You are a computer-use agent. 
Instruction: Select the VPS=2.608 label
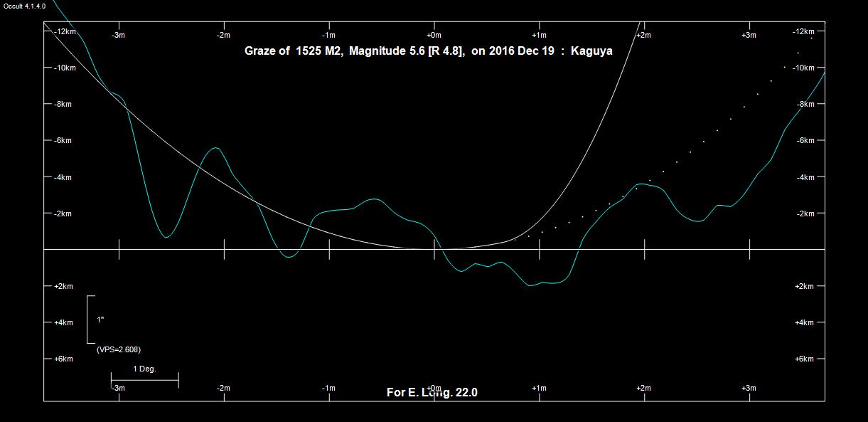118,349
